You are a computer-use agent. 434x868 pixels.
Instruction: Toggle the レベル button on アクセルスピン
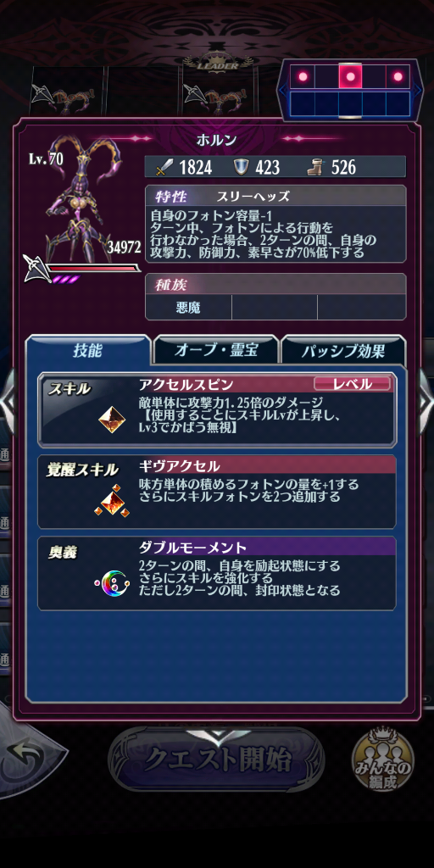[x=352, y=384]
